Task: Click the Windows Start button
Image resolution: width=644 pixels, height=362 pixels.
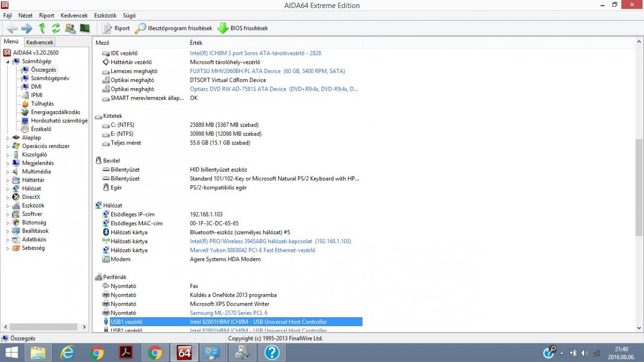Action: 12,352
